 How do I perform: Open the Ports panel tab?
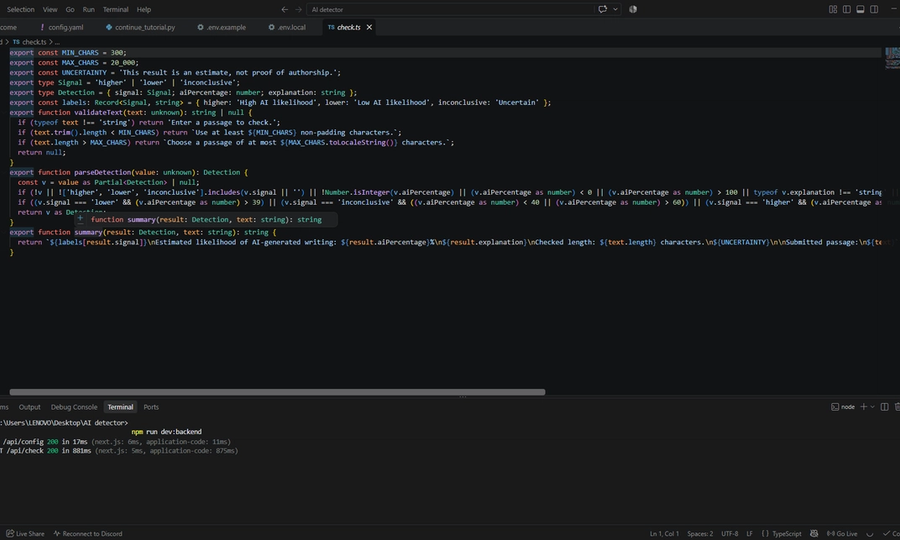point(151,407)
